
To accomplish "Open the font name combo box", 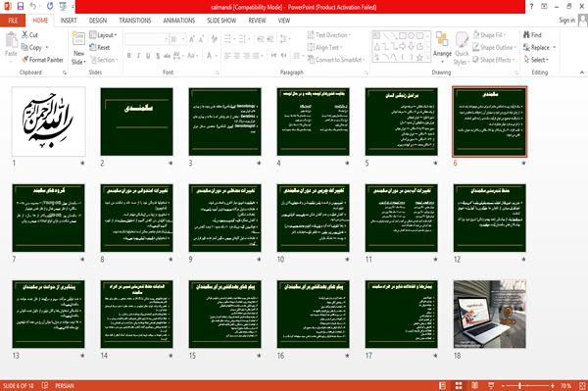I will pyautogui.click(x=146, y=39).
